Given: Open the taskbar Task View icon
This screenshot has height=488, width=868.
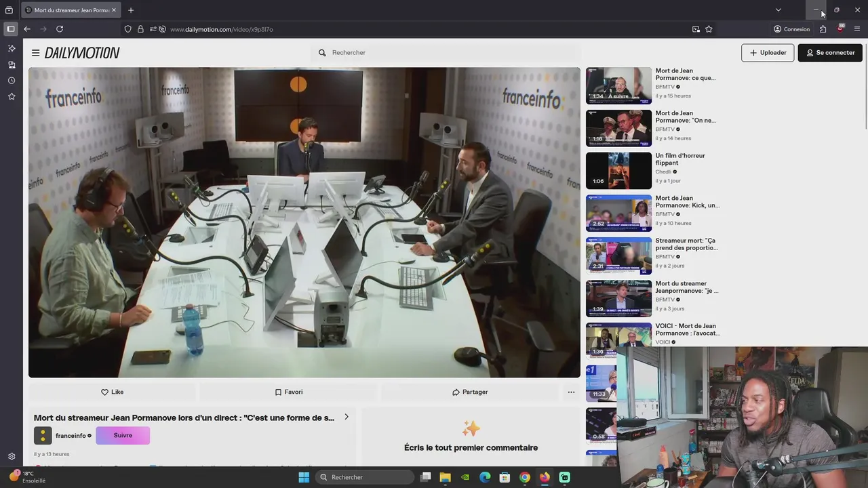Looking at the screenshot, I should pyautogui.click(x=426, y=477).
